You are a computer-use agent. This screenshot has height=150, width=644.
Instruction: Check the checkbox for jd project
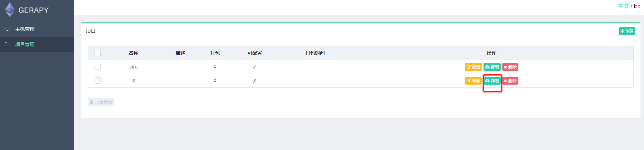(x=98, y=81)
